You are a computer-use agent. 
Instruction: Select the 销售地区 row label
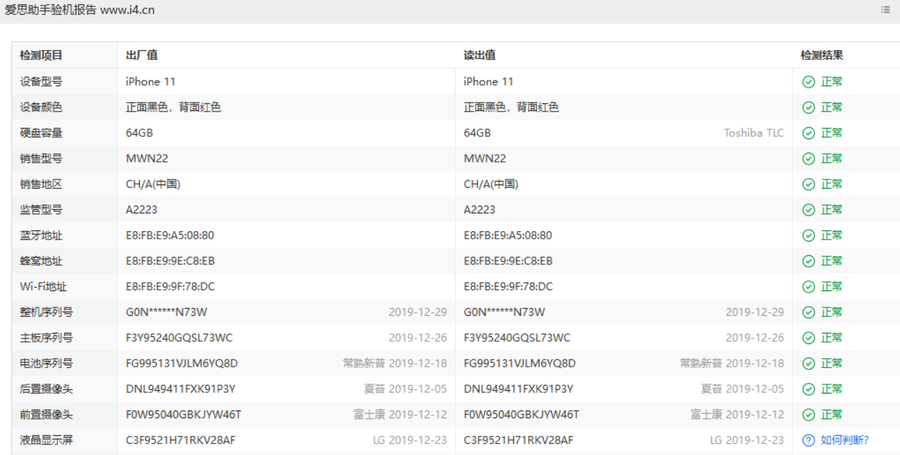41,184
